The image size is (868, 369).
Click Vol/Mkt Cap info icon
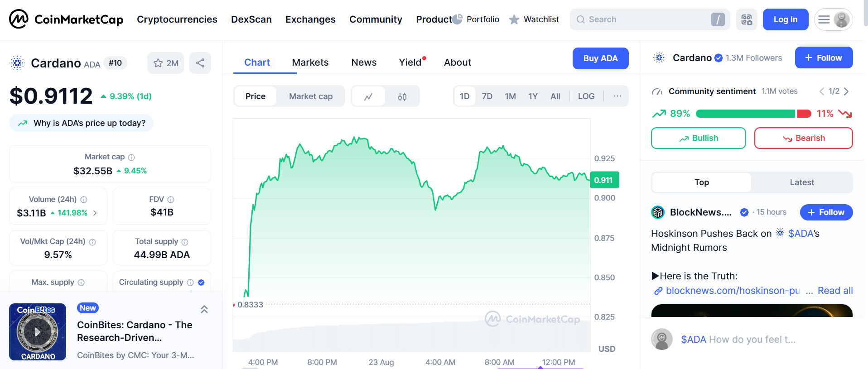coord(92,242)
